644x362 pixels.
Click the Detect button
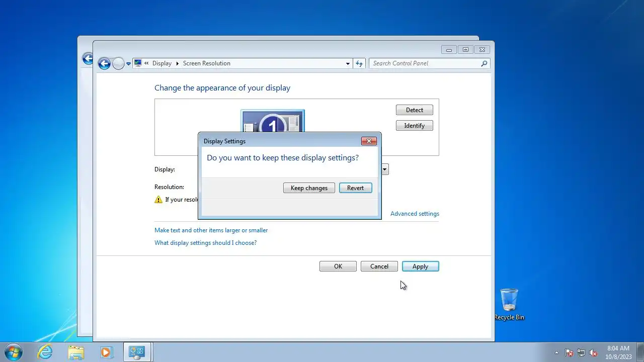pyautogui.click(x=415, y=110)
